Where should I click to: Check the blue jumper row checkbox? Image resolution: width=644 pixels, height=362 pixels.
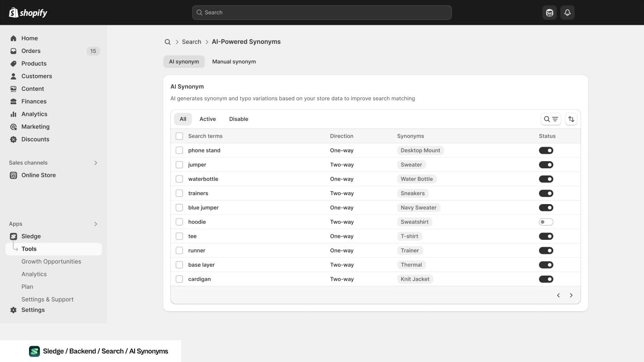click(x=179, y=208)
